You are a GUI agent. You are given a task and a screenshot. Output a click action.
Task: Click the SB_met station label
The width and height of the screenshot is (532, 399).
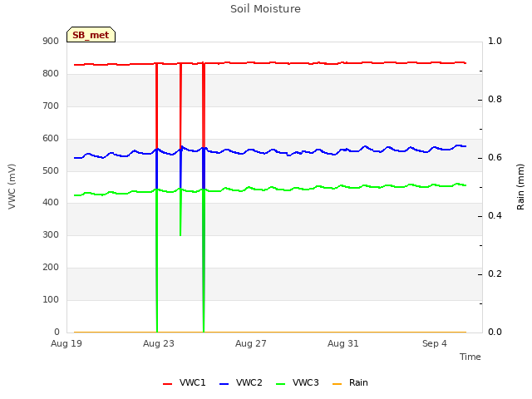pos(91,35)
